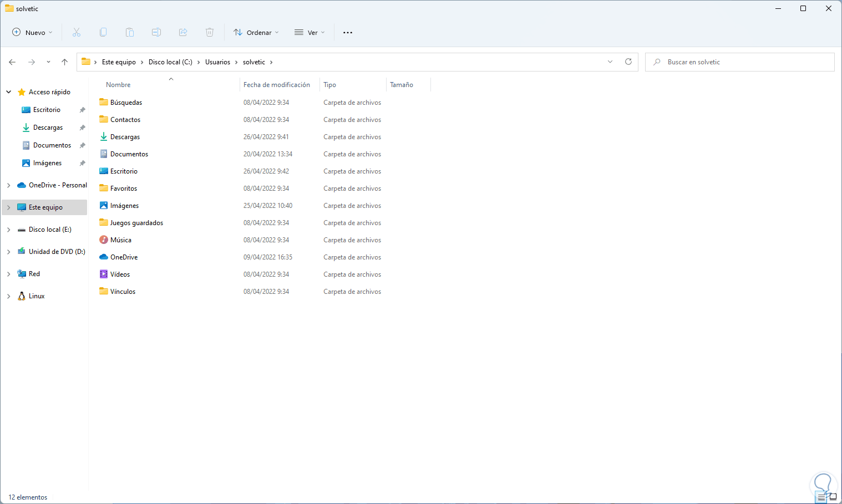Switch to details view icon in status bar
The height and width of the screenshot is (504, 842).
(821, 497)
